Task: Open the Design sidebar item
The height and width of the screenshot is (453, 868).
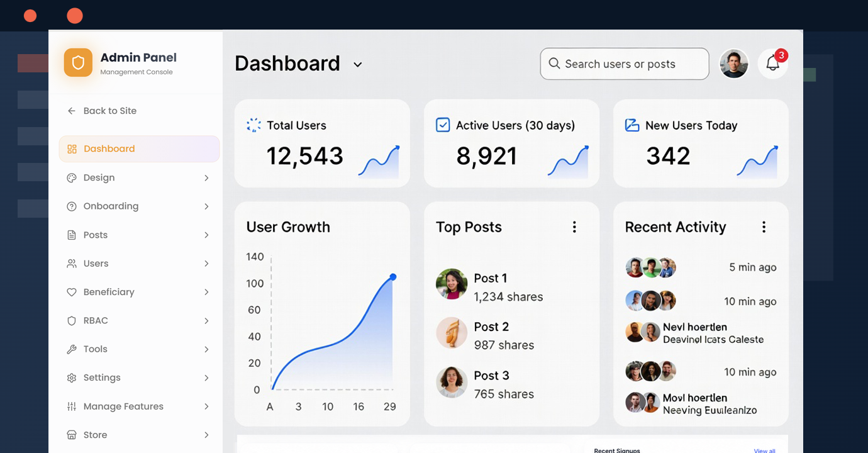Action: pos(139,178)
